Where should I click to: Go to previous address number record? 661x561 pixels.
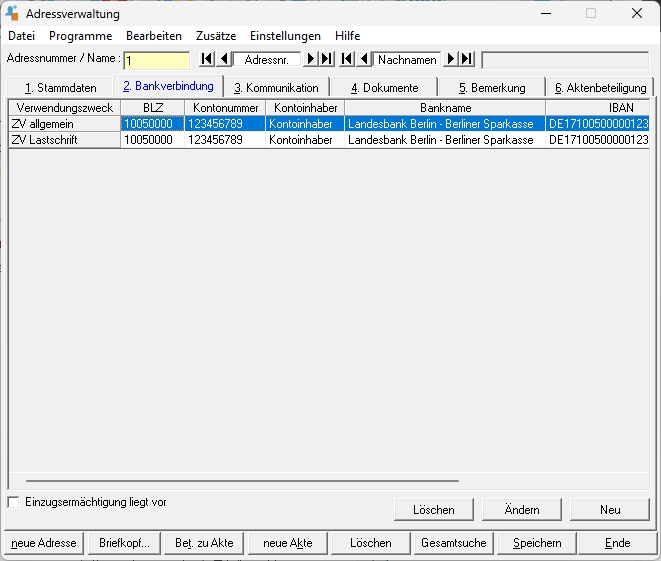coord(224,60)
